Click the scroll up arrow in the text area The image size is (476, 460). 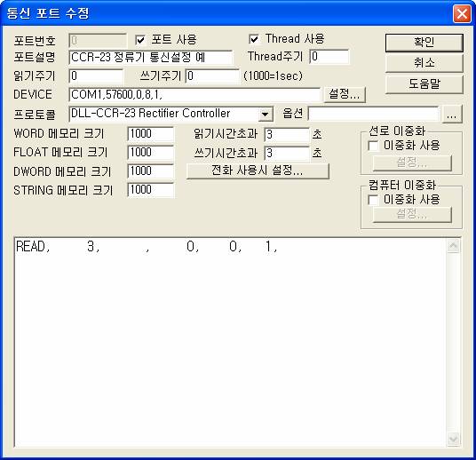pyautogui.click(x=453, y=246)
